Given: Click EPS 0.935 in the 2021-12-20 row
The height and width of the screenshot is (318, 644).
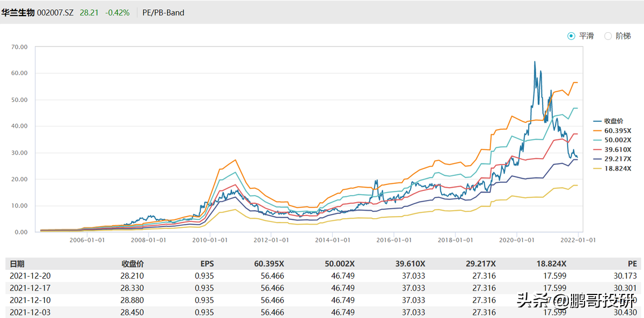Looking at the screenshot, I should tap(205, 276).
